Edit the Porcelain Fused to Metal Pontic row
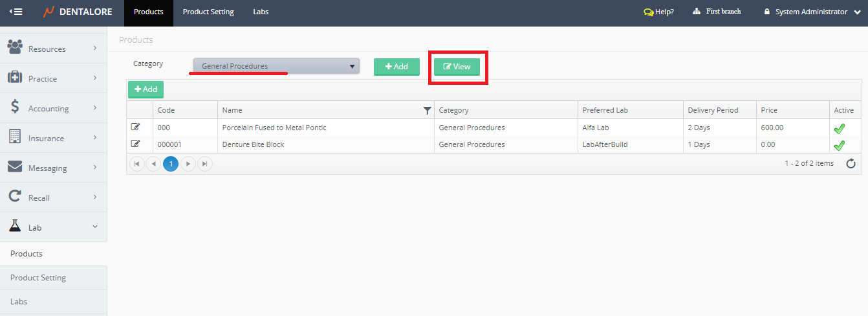Viewport: 868px width, 316px height. tap(136, 127)
